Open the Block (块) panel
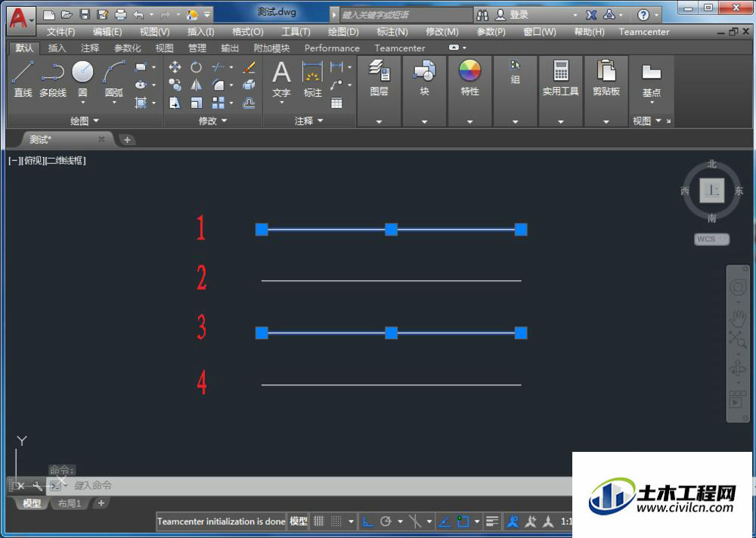The height and width of the screenshot is (538, 756). point(424,79)
